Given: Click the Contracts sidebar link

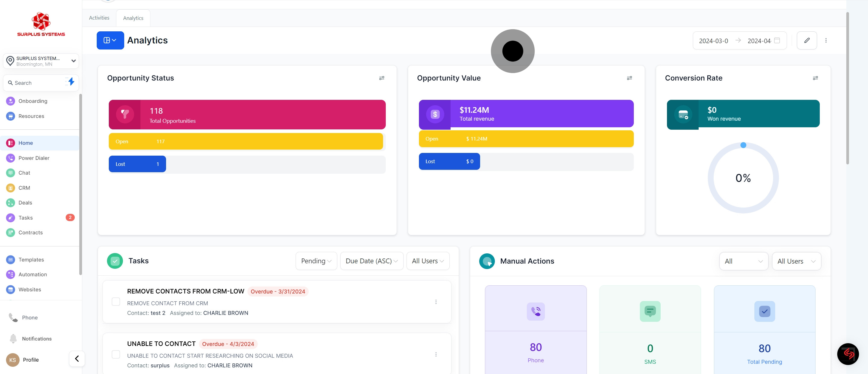Looking at the screenshot, I should pyautogui.click(x=30, y=232).
